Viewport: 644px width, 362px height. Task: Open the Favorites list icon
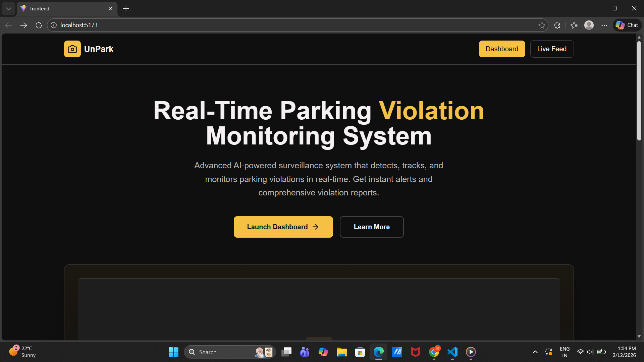(574, 25)
